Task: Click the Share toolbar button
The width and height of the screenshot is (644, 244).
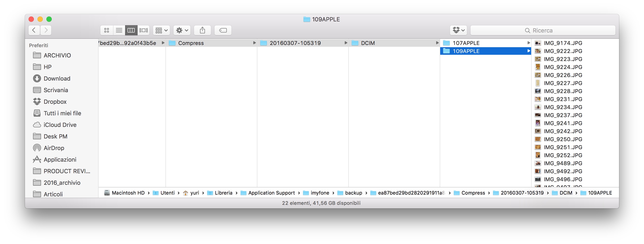Action: tap(202, 30)
